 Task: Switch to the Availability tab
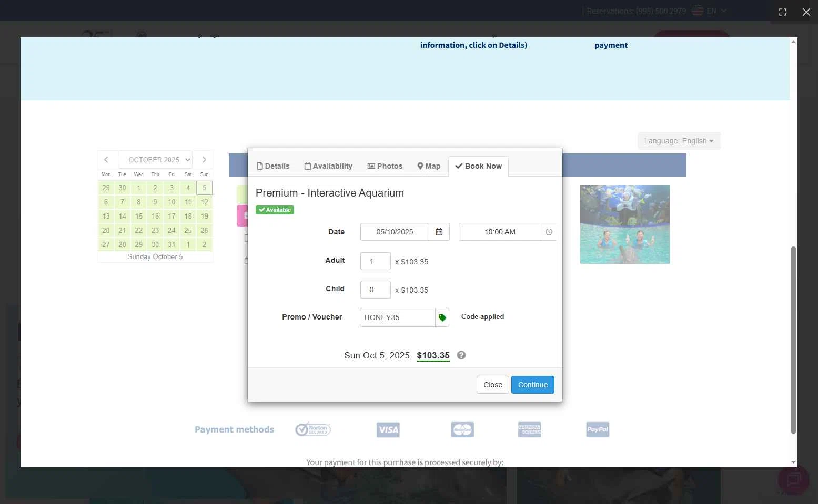pyautogui.click(x=328, y=166)
